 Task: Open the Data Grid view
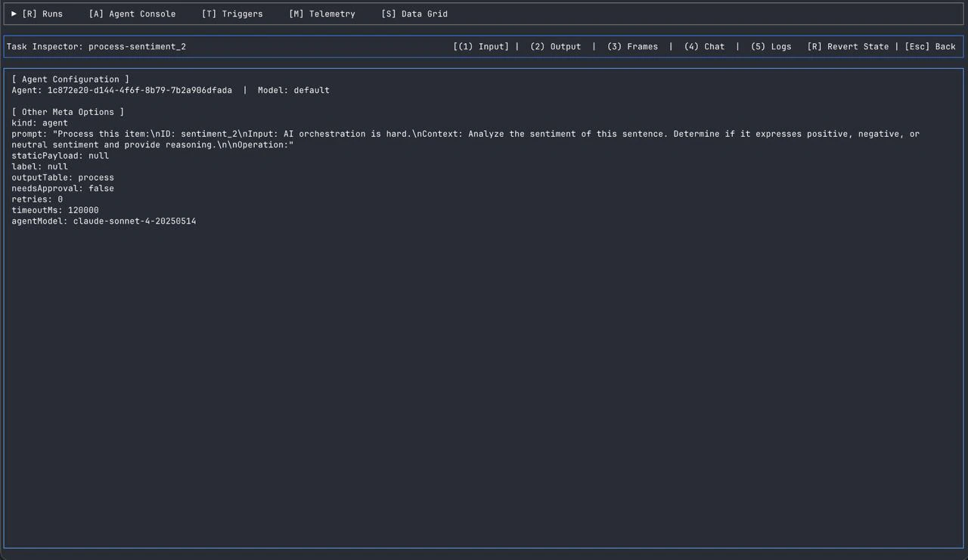(x=414, y=14)
